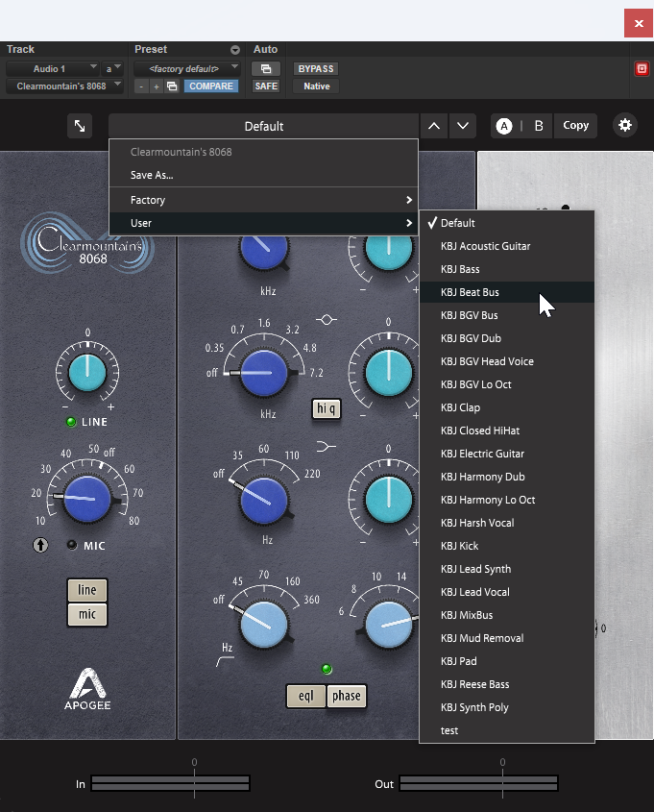Image resolution: width=654 pixels, height=812 pixels.
Task: Click the Copy button
Action: pos(575,126)
